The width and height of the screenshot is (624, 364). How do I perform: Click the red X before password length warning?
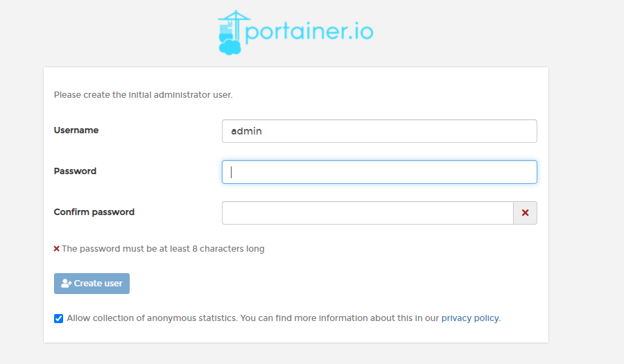click(57, 249)
